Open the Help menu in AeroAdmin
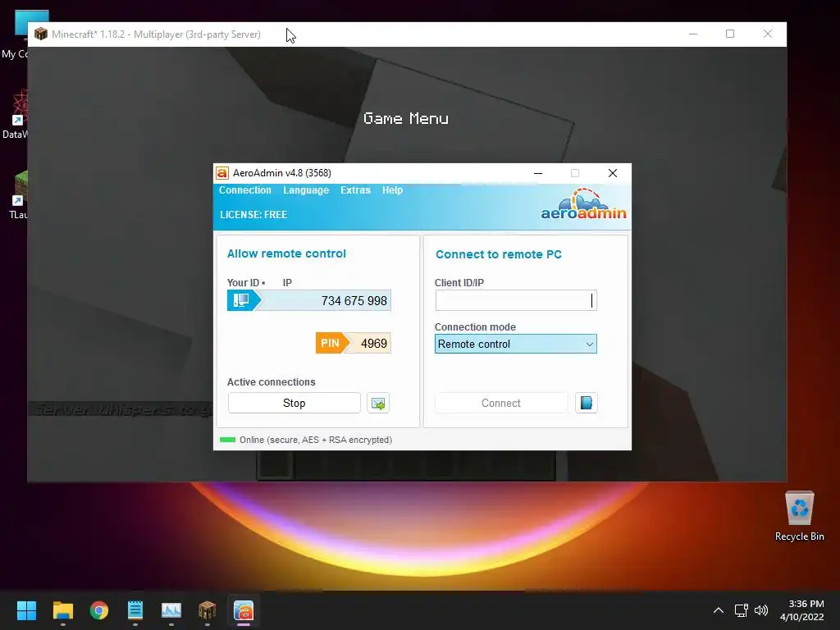This screenshot has height=630, width=840. [x=392, y=190]
